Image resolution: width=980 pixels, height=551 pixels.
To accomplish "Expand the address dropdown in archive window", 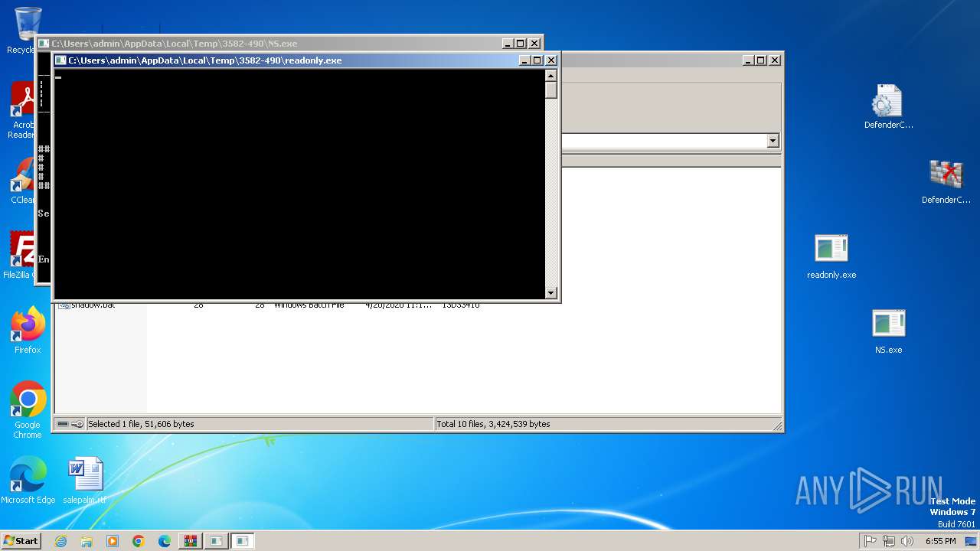I will click(773, 141).
